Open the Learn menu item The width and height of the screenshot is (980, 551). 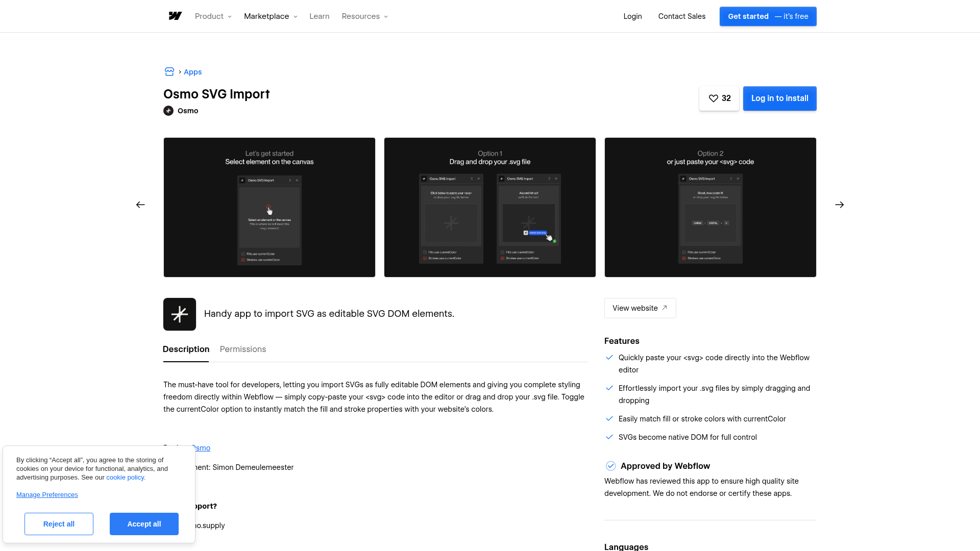click(319, 16)
